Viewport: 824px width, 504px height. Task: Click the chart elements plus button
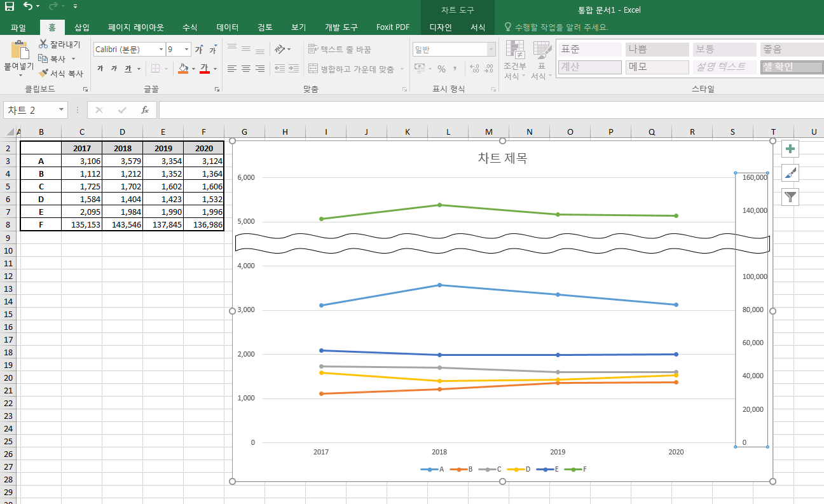790,149
